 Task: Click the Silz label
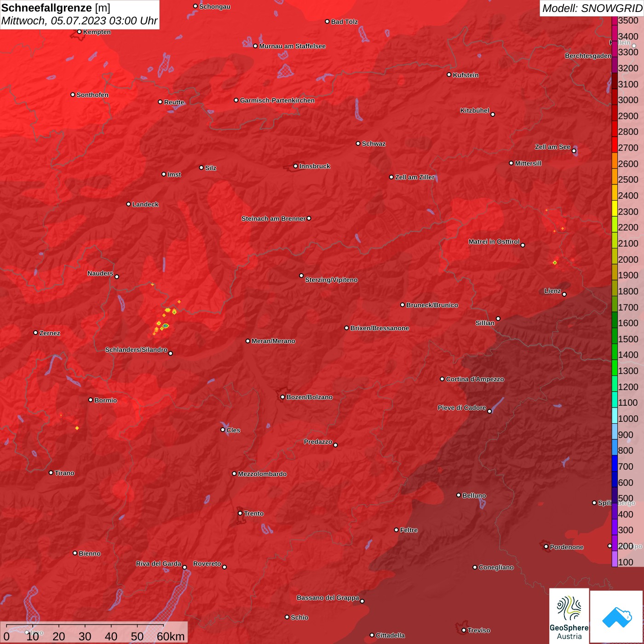click(210, 168)
